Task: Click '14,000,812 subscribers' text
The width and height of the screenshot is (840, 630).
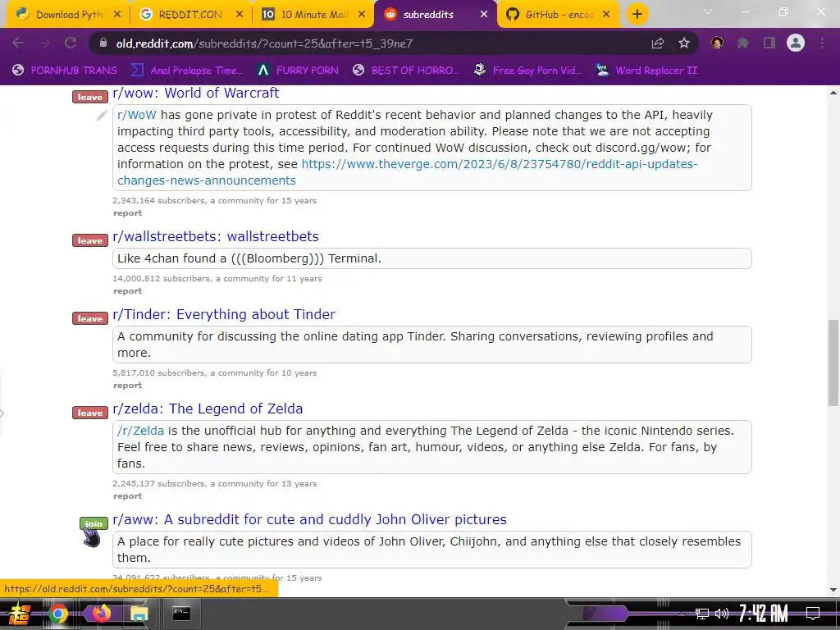Action: (162, 279)
